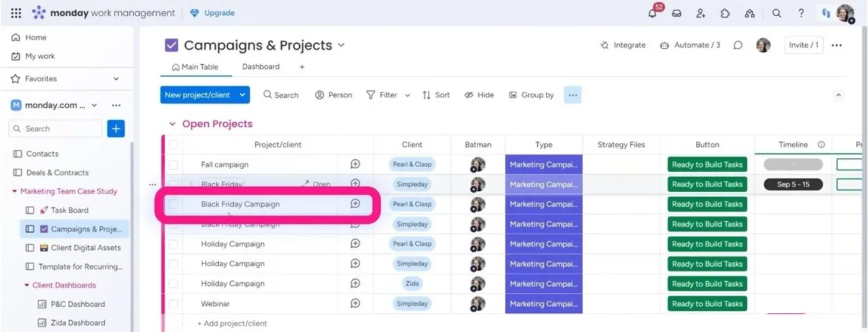Collapse the Marketing Team Case Study folder

tap(14, 192)
